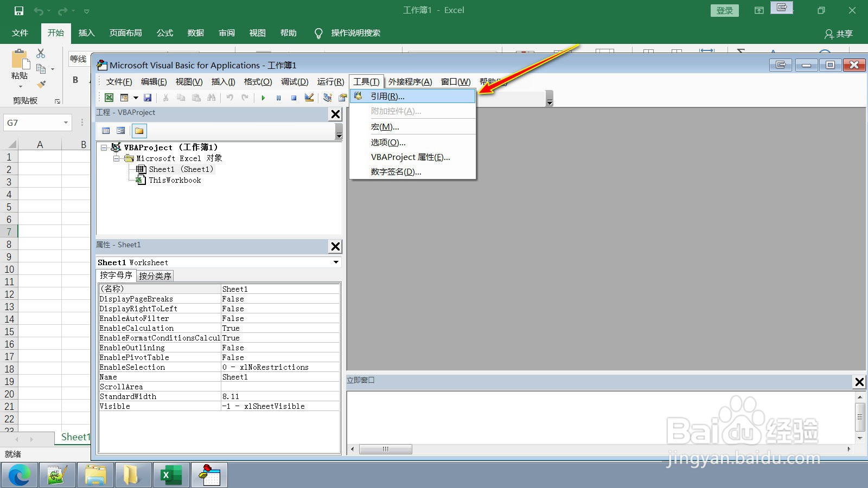This screenshot has height=488, width=868.
Task: Click the EnableCalculation property value True
Action: click(280, 328)
